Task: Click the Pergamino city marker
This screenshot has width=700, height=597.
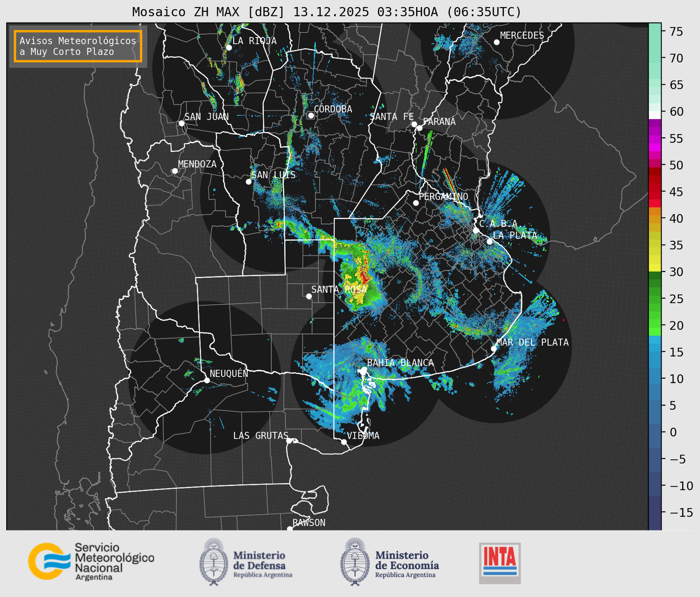Action: 416,203
